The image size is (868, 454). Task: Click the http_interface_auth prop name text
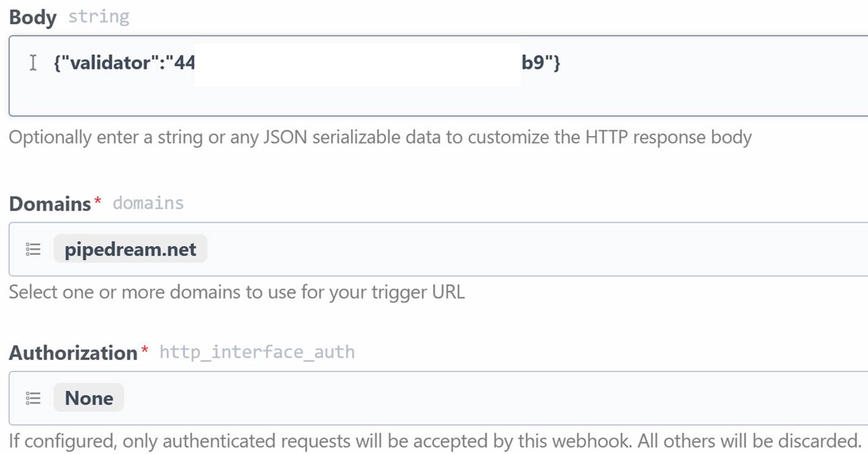point(257,351)
